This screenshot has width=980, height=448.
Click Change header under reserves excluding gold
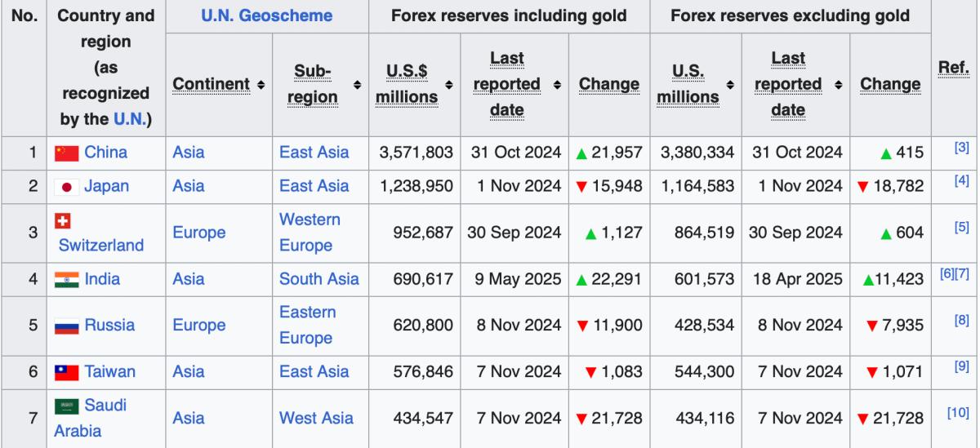coord(889,85)
